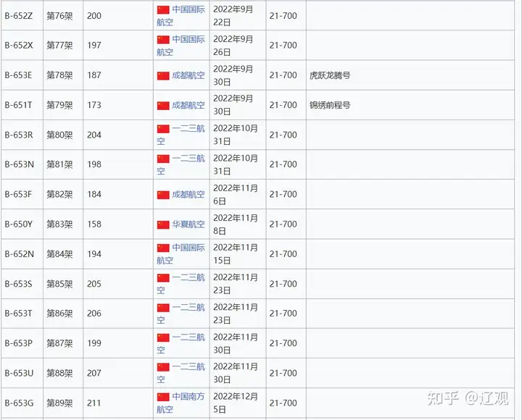Open 一二三航空 link in the B-653P row
The width and height of the screenshot is (522, 420).
(181, 343)
